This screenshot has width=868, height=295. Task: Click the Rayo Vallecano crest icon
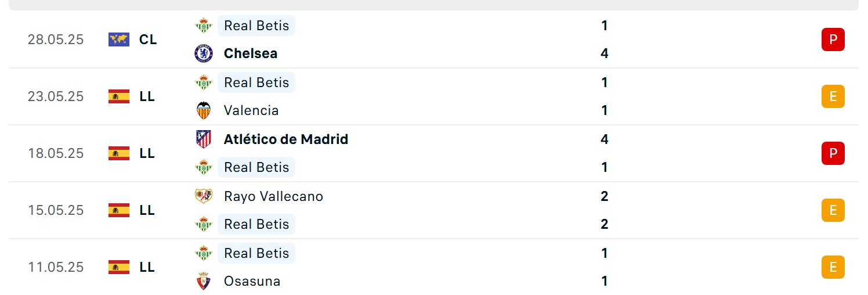click(204, 196)
